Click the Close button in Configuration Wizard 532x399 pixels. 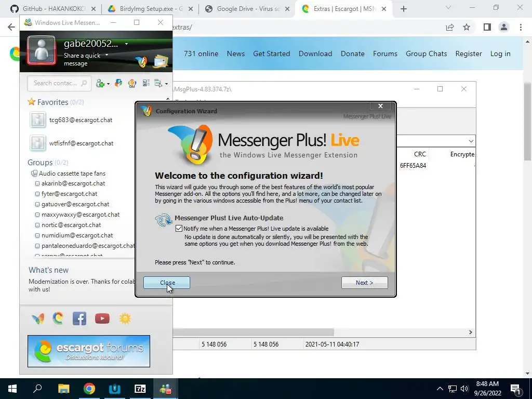pyautogui.click(x=167, y=283)
